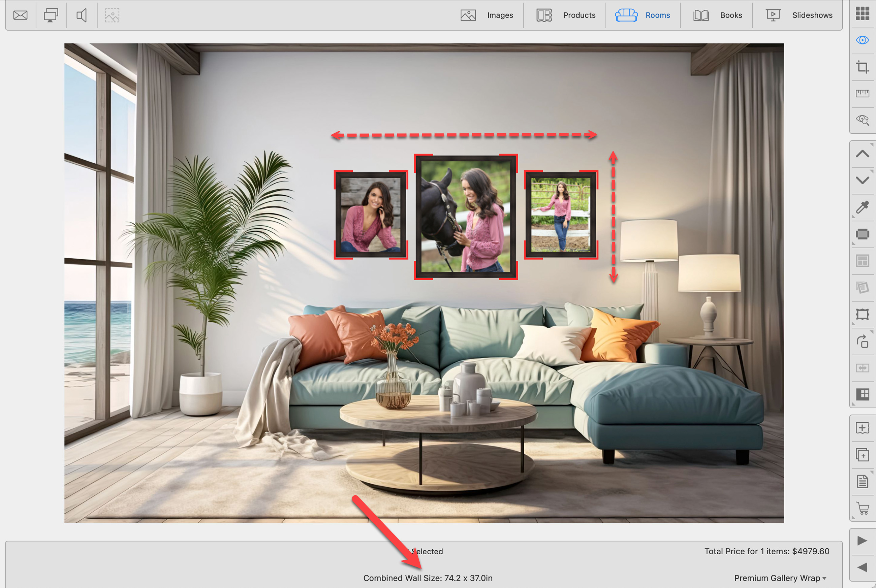Image resolution: width=876 pixels, height=588 pixels.
Task: Open the thumbnail grid view icon
Action: click(x=862, y=13)
